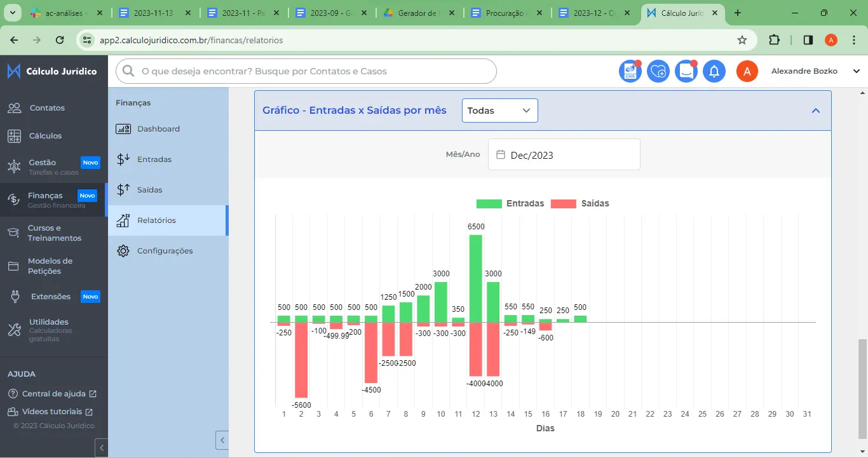Screen dimensions: 868x458
Task: Focus the Contatos e Casos search field
Action: tap(306, 71)
